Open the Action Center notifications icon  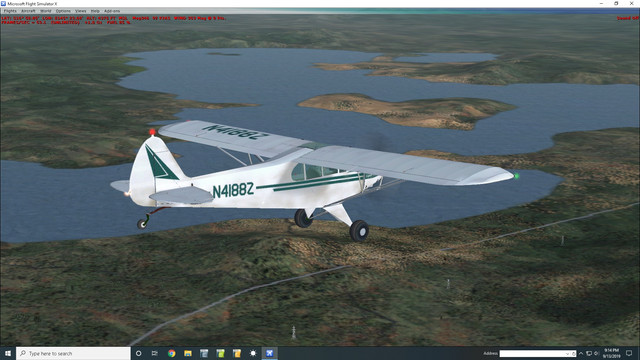click(629, 353)
